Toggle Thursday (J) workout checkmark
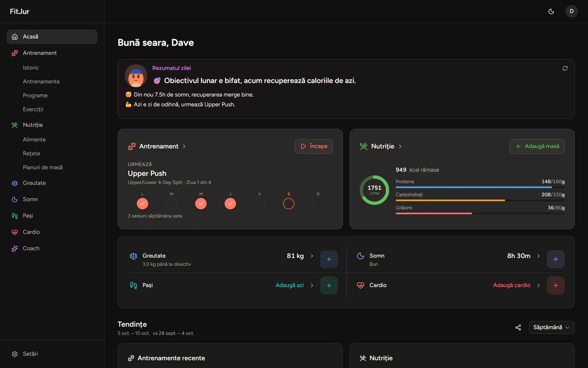This screenshot has width=588, height=368. 230,204
